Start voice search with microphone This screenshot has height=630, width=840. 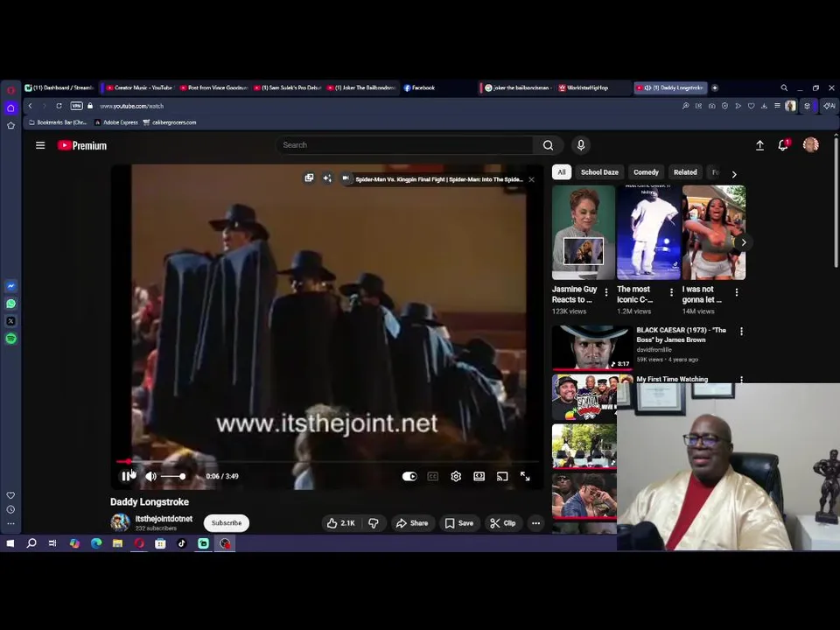pyautogui.click(x=581, y=145)
